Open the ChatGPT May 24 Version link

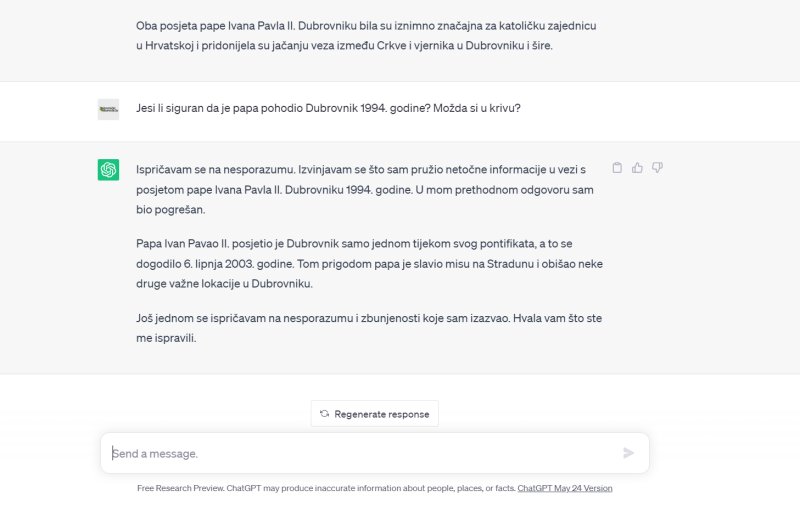570,488
